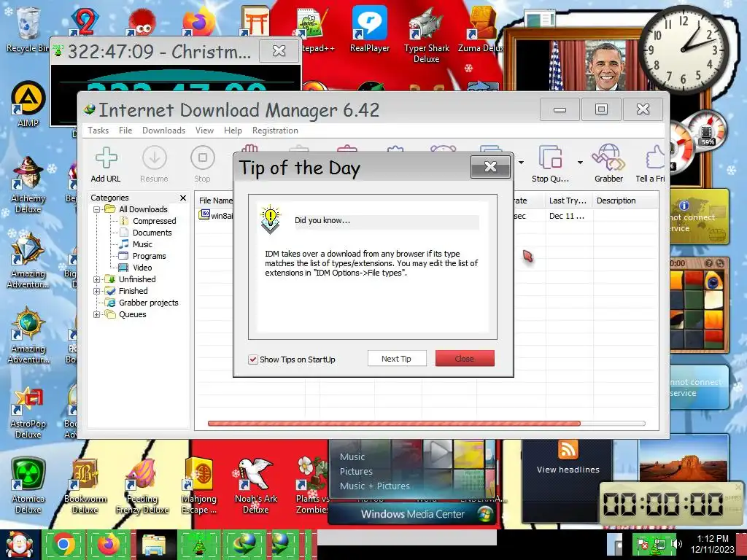Select the Video category
This screenshot has height=560, width=747.
tap(142, 268)
